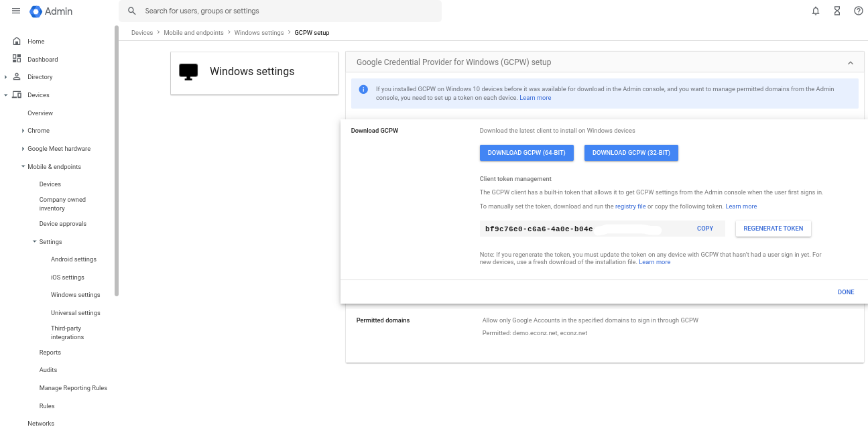
Task: Click Learn more in the info banner
Action: point(536,98)
